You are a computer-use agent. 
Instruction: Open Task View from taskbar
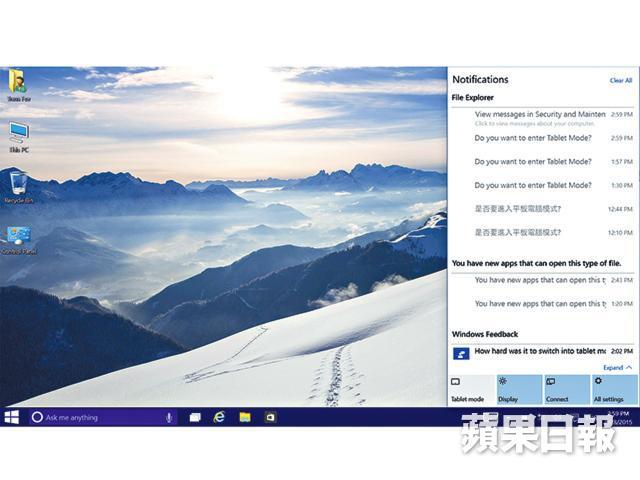195,417
